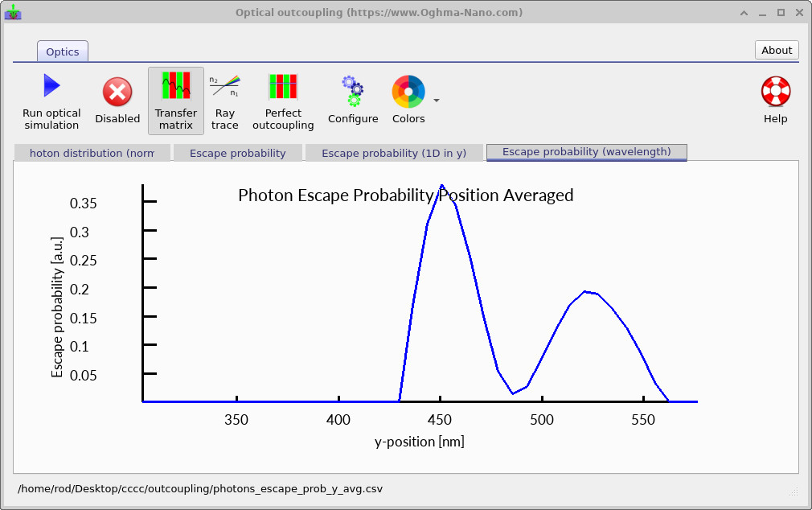Switch to the Optics ribbon tab

[63, 51]
